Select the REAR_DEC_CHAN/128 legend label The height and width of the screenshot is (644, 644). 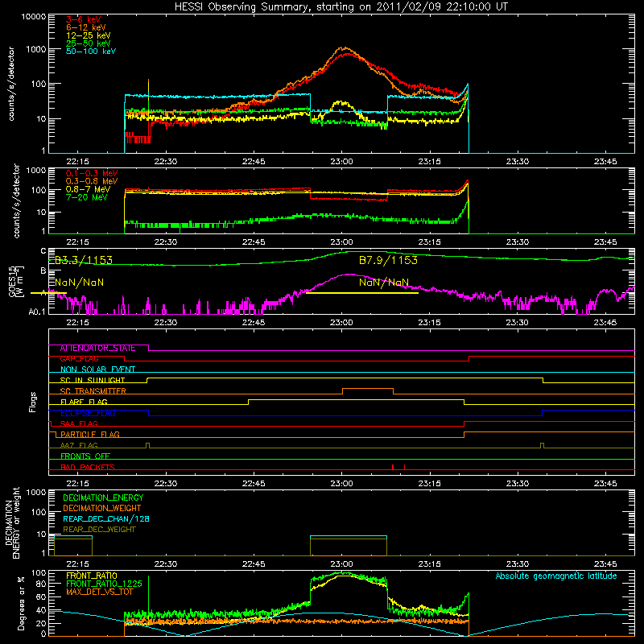[x=106, y=519]
